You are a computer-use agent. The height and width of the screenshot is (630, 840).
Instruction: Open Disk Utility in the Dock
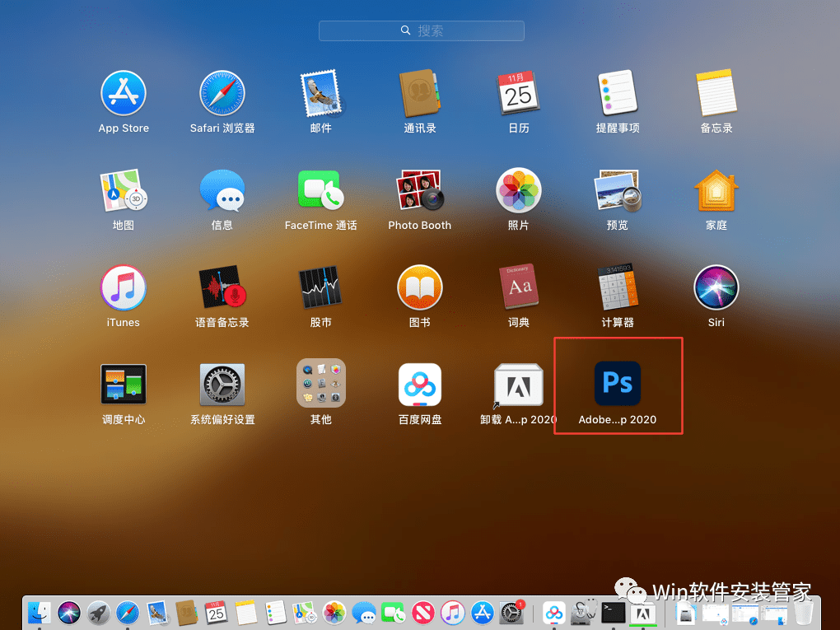[x=583, y=613]
